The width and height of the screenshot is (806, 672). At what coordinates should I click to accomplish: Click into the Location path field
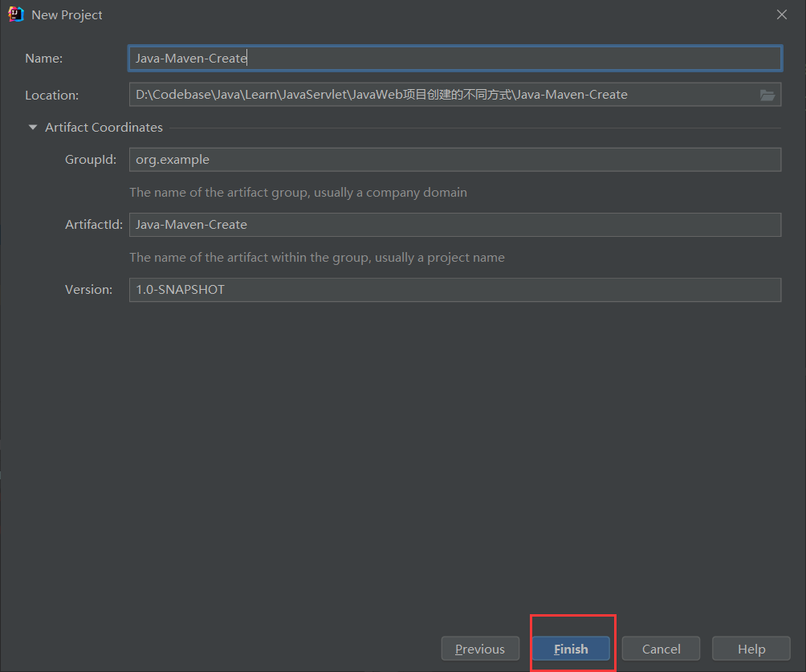(442, 95)
